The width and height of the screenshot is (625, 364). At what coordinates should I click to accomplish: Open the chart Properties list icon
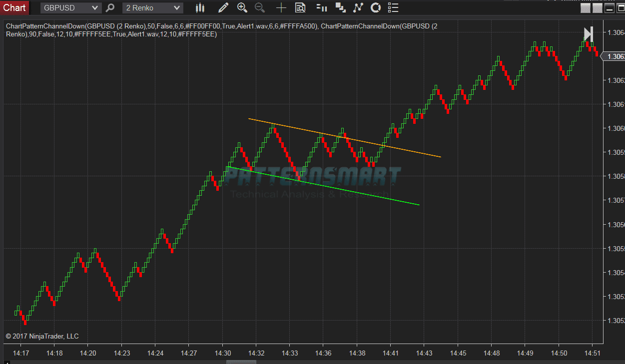394,7
